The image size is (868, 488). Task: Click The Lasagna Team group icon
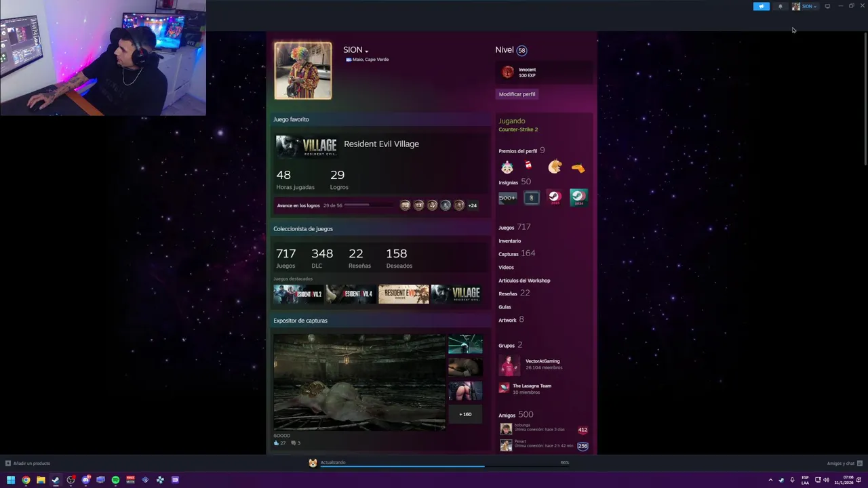coord(504,388)
